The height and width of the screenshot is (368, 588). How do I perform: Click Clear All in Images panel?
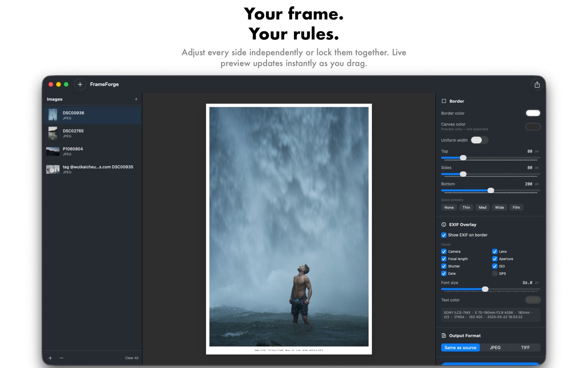pos(132,358)
